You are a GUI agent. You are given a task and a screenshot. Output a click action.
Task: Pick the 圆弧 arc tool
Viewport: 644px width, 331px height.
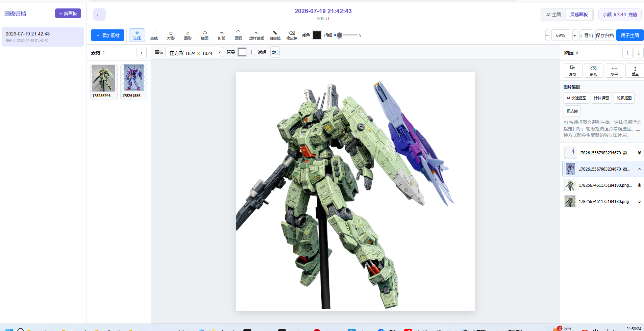[239, 35]
